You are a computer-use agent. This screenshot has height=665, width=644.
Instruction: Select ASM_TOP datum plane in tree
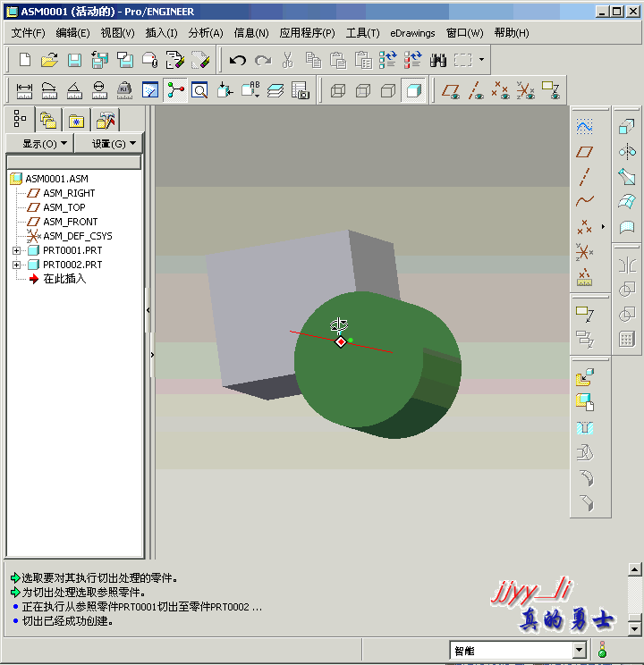click(x=64, y=207)
